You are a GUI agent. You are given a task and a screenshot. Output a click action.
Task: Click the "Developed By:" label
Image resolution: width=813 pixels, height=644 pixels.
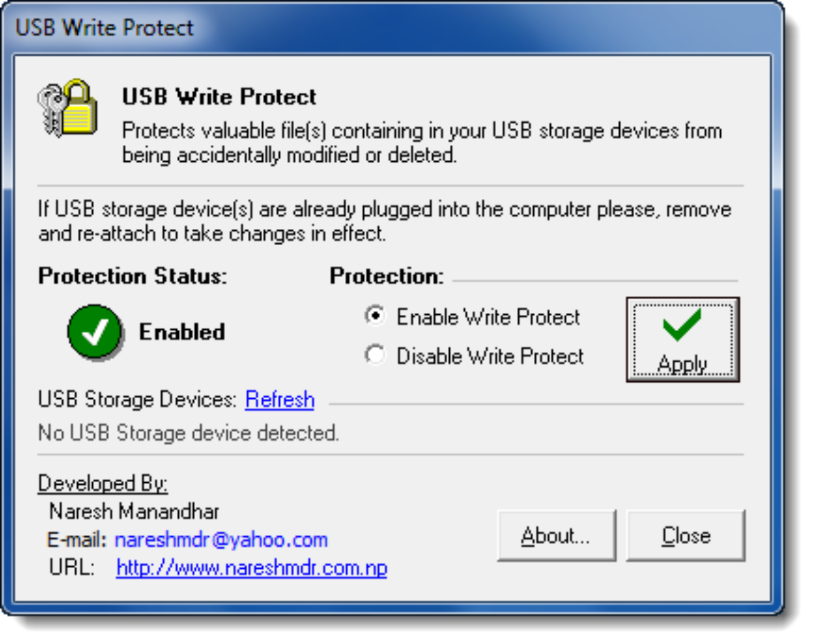pos(103,484)
